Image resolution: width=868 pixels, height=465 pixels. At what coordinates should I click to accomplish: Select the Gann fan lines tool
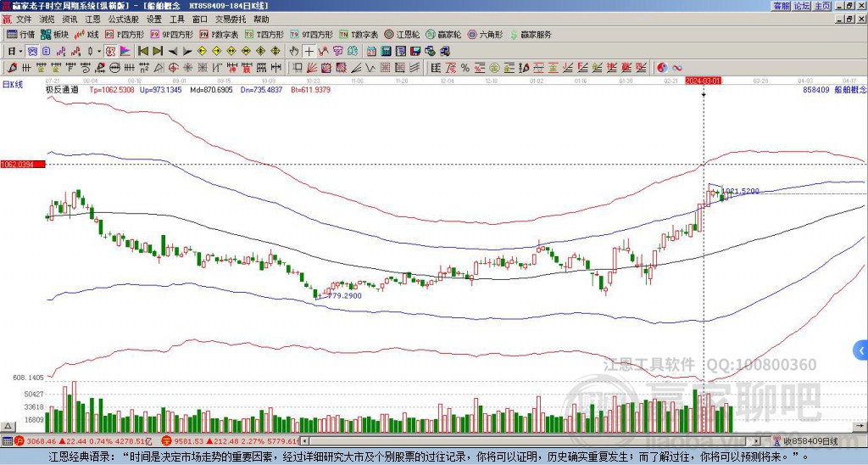coord(312,68)
